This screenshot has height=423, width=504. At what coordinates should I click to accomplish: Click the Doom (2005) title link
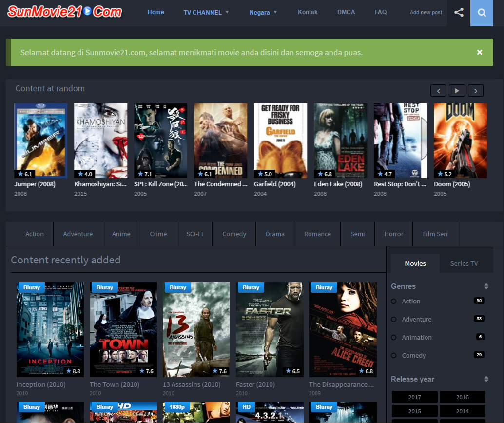[x=452, y=184]
